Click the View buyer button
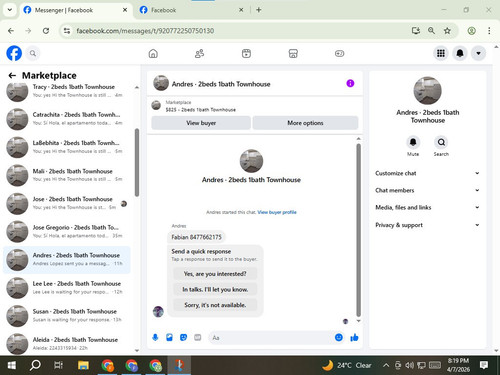500x375 pixels. pyautogui.click(x=201, y=123)
